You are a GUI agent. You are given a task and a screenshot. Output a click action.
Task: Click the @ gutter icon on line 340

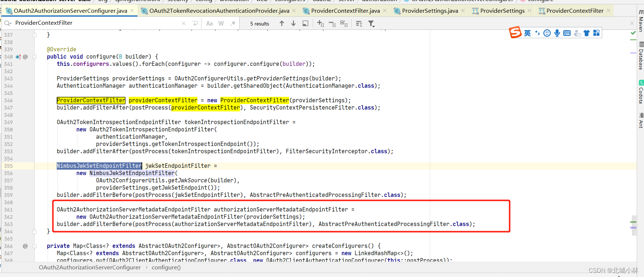pos(25,57)
